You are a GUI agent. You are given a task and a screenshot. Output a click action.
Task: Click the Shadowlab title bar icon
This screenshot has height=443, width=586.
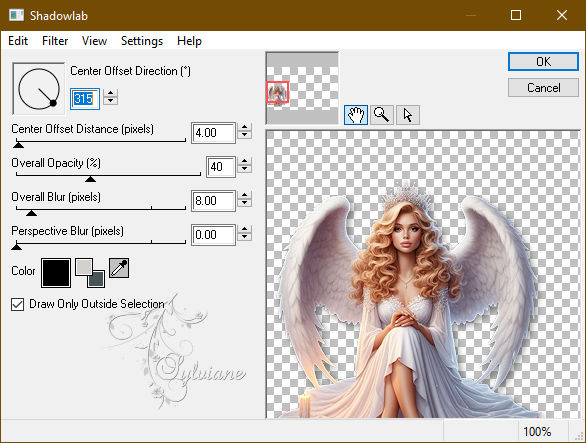(16, 15)
